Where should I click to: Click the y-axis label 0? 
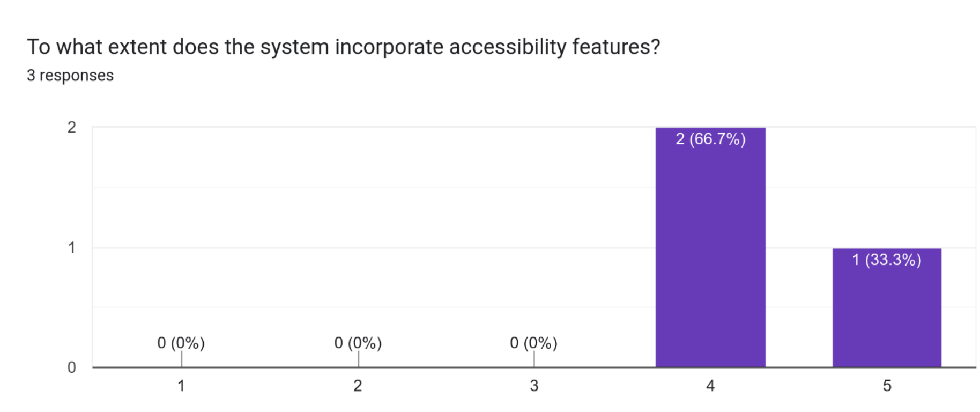[x=72, y=367]
